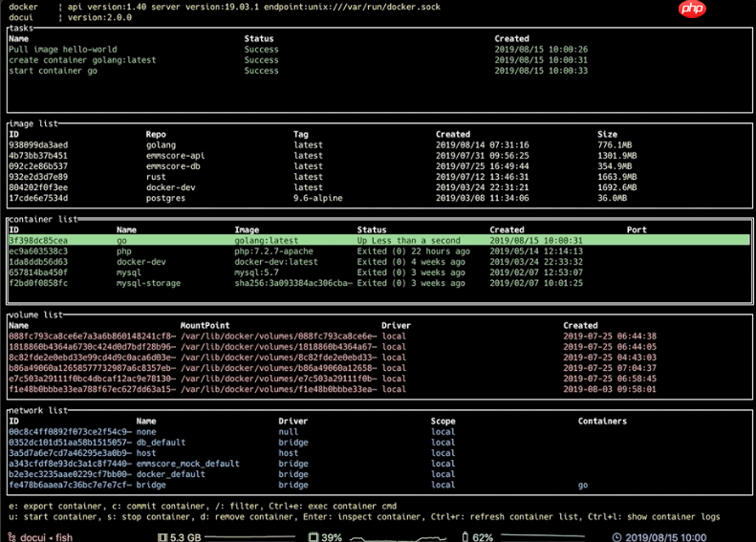Select the docker-dev image with ID 804202f0f3ee
This screenshot has height=542, width=756.
tap(379, 187)
